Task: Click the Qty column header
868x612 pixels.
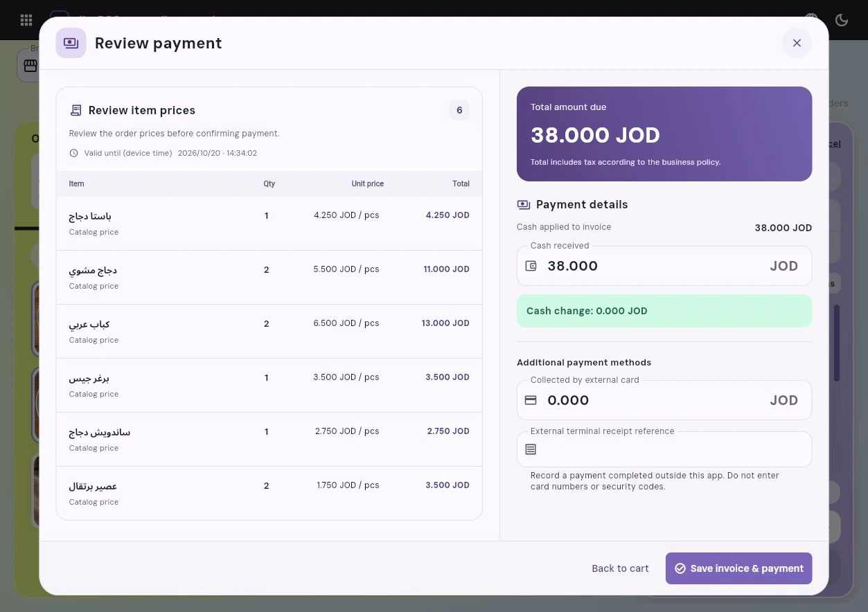Action: click(269, 183)
